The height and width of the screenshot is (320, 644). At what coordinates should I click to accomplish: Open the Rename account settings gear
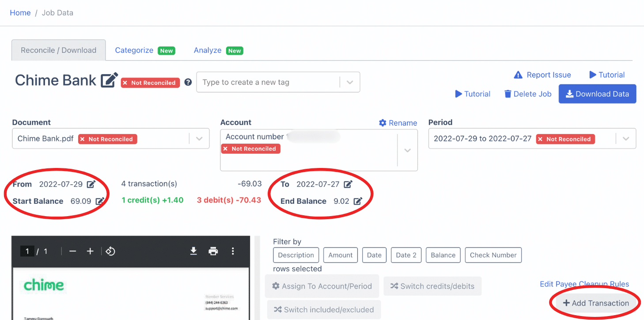click(383, 122)
